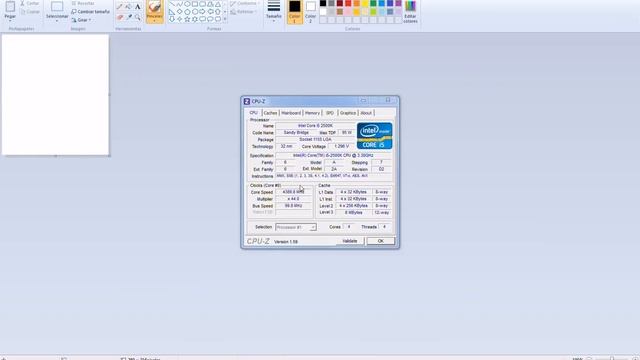Switch to the Memory tab

pos(312,113)
